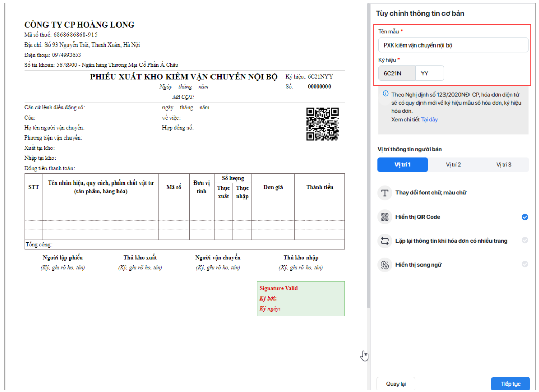This screenshot has height=392, width=539.
Task: Click the preview pane vertical scrollbar
Action: 368,153
